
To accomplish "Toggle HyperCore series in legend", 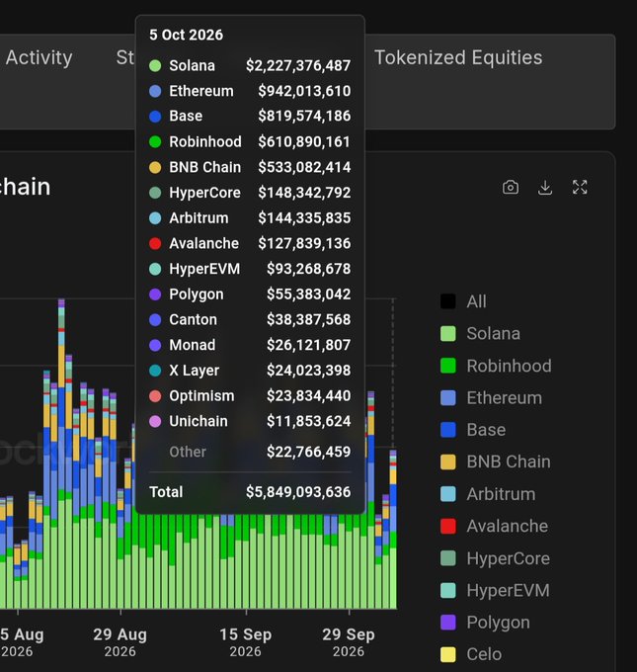I will pos(495,558).
